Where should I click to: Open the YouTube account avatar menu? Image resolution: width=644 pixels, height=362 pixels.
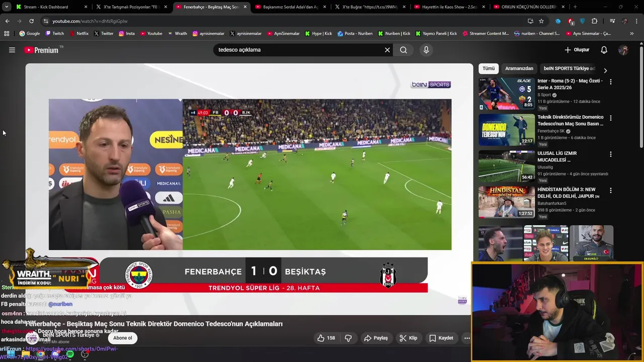[623, 50]
